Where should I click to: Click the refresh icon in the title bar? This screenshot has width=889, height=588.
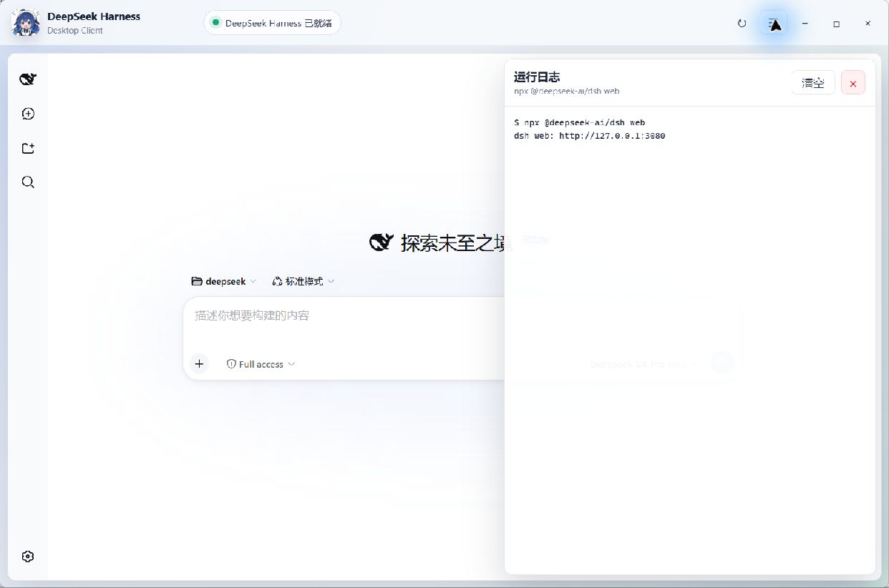742,24
